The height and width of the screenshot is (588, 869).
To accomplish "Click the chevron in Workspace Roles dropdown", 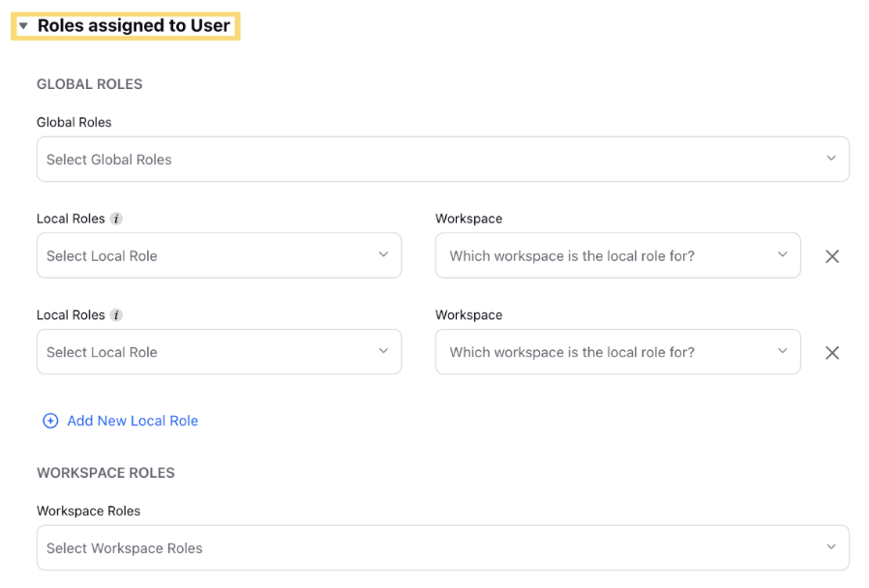I will [x=830, y=547].
